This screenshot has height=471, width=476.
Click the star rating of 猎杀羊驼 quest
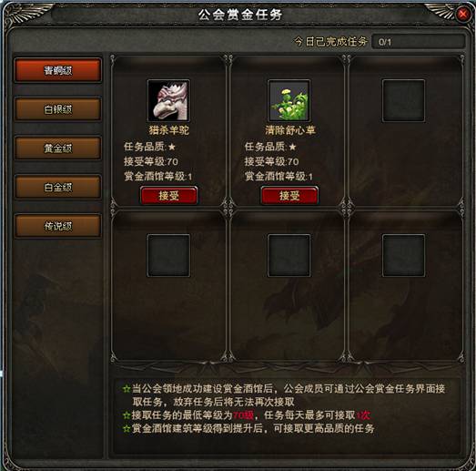[172, 147]
